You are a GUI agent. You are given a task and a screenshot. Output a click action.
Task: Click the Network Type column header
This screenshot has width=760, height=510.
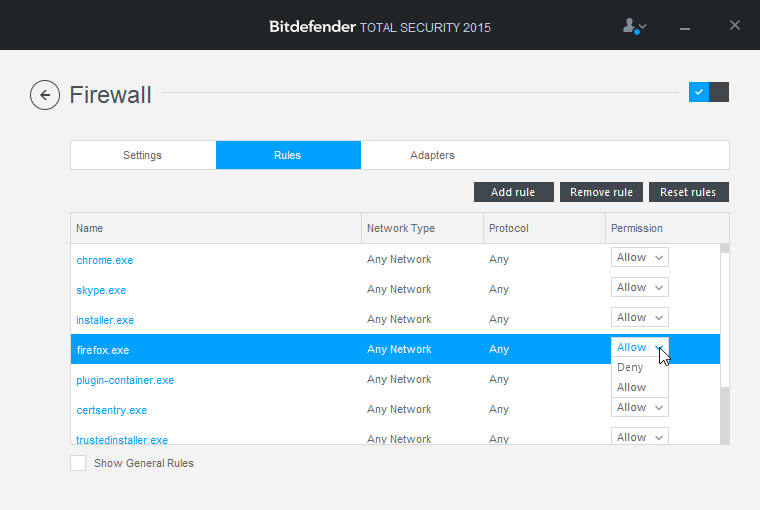point(422,228)
